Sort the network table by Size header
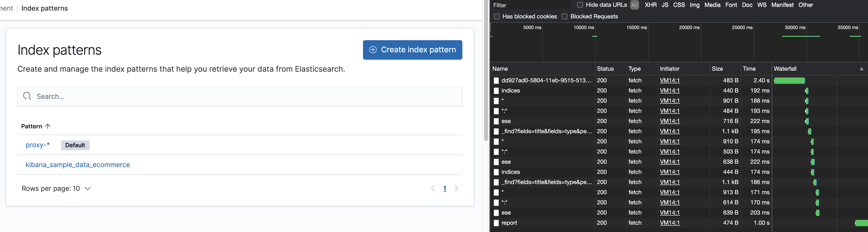868x232 pixels. coord(717,69)
